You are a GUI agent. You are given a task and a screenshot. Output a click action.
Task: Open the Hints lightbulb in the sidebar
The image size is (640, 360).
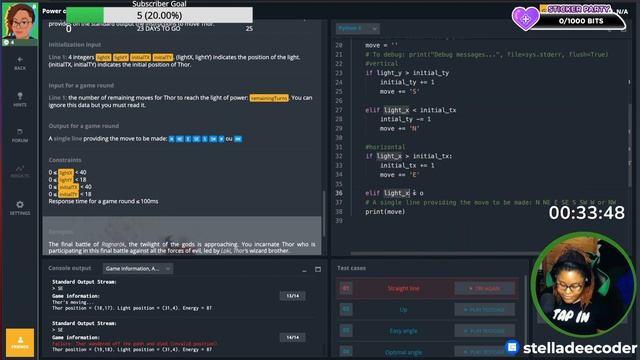click(20, 99)
